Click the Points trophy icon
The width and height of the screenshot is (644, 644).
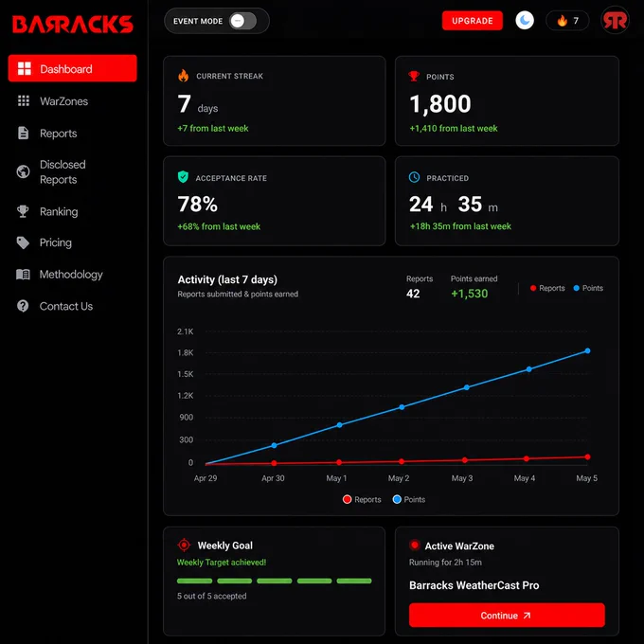click(x=414, y=76)
